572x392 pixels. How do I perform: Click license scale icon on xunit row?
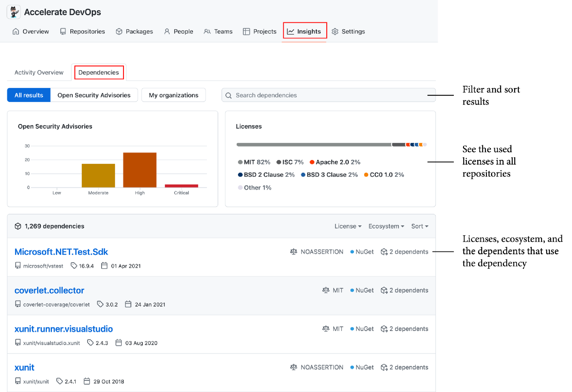(294, 367)
